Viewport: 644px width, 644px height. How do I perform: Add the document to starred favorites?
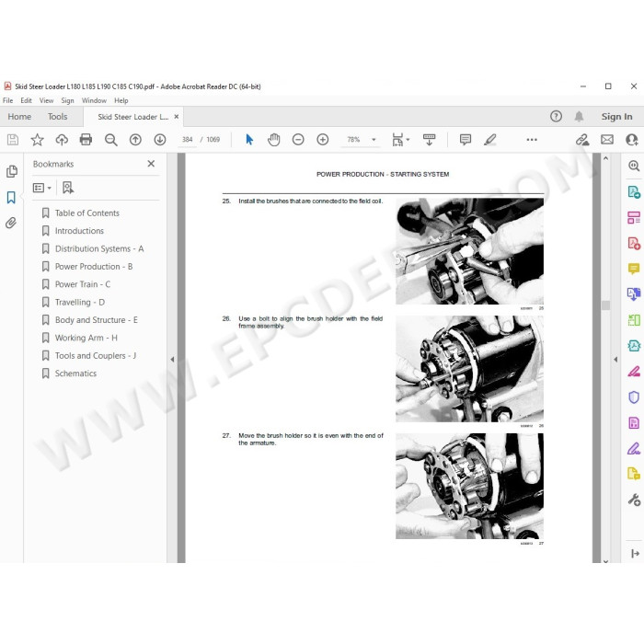click(x=37, y=140)
